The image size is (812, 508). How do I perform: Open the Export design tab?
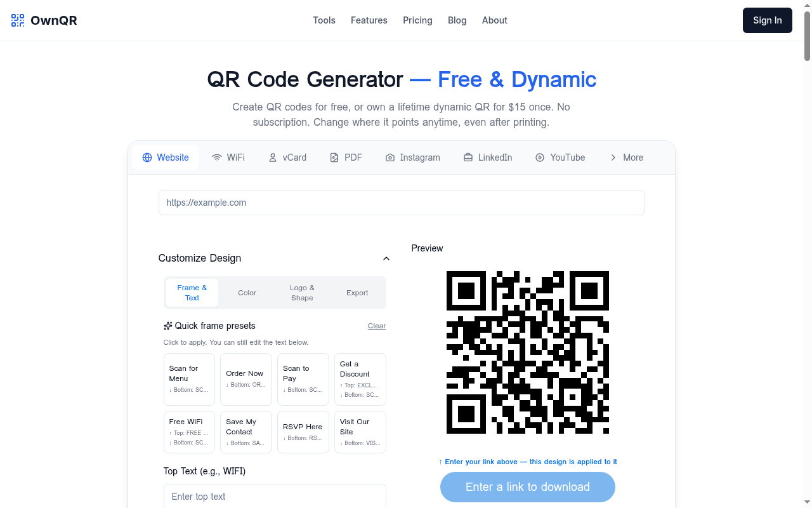click(x=357, y=293)
